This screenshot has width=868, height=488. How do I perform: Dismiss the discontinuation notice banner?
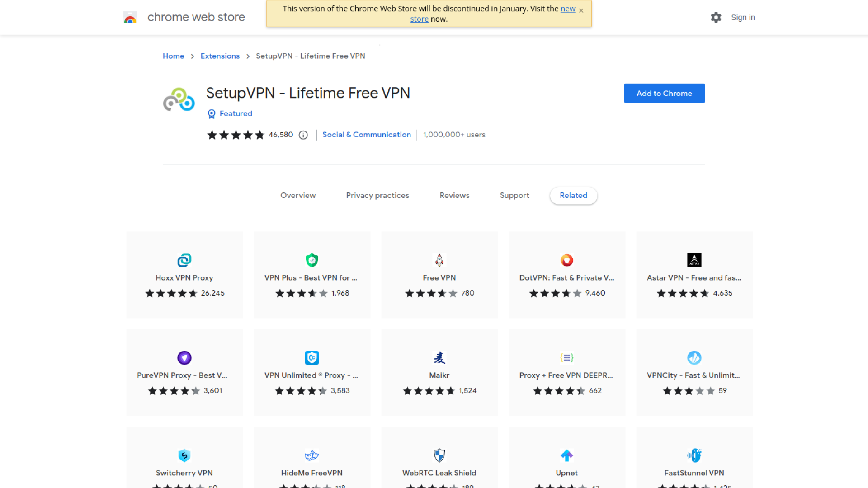tap(581, 10)
